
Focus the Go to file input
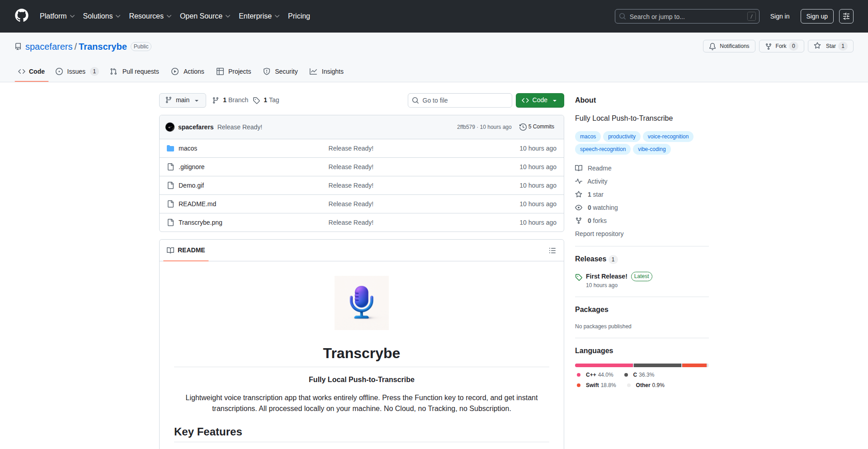tap(460, 100)
